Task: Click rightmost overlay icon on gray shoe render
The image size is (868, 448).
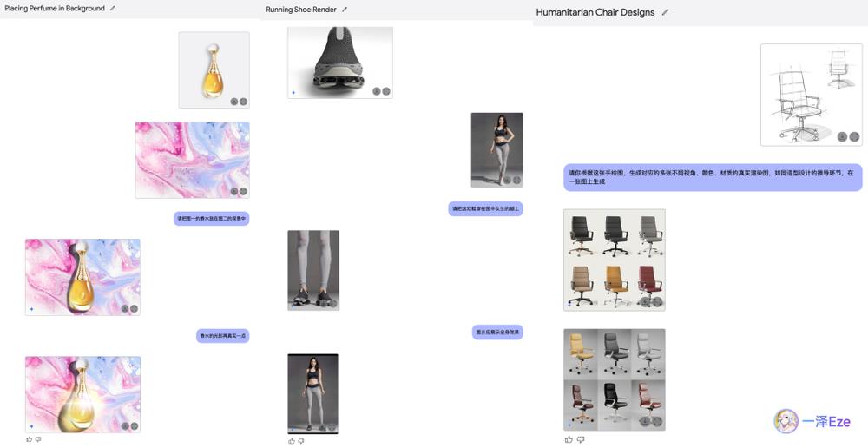Action: (x=386, y=91)
